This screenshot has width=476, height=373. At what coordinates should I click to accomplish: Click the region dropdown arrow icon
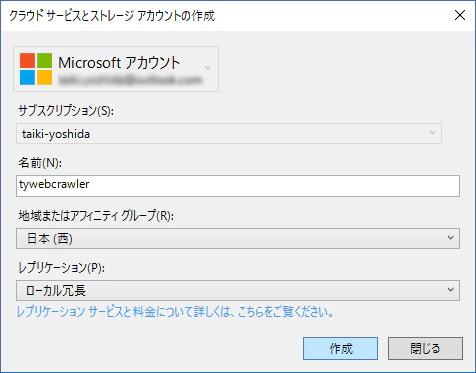pyautogui.click(x=451, y=238)
